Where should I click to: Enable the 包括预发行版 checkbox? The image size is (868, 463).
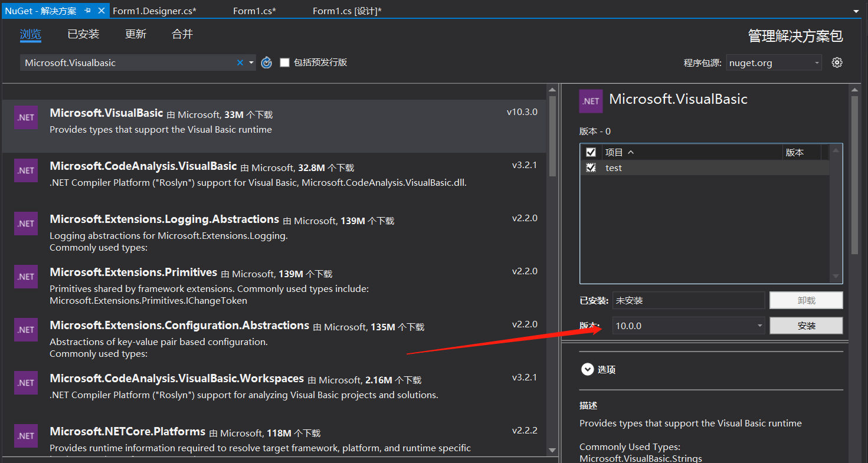pyautogui.click(x=284, y=62)
